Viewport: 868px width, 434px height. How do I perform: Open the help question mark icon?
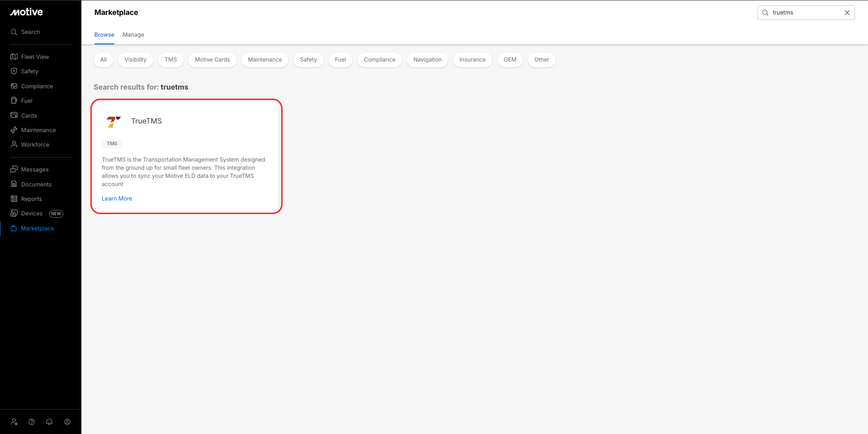32,422
